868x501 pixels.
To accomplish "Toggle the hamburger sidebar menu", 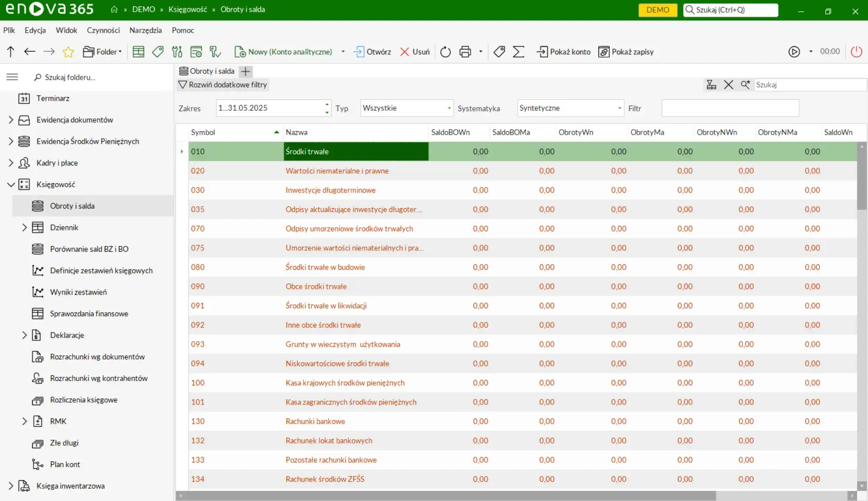I will point(12,77).
